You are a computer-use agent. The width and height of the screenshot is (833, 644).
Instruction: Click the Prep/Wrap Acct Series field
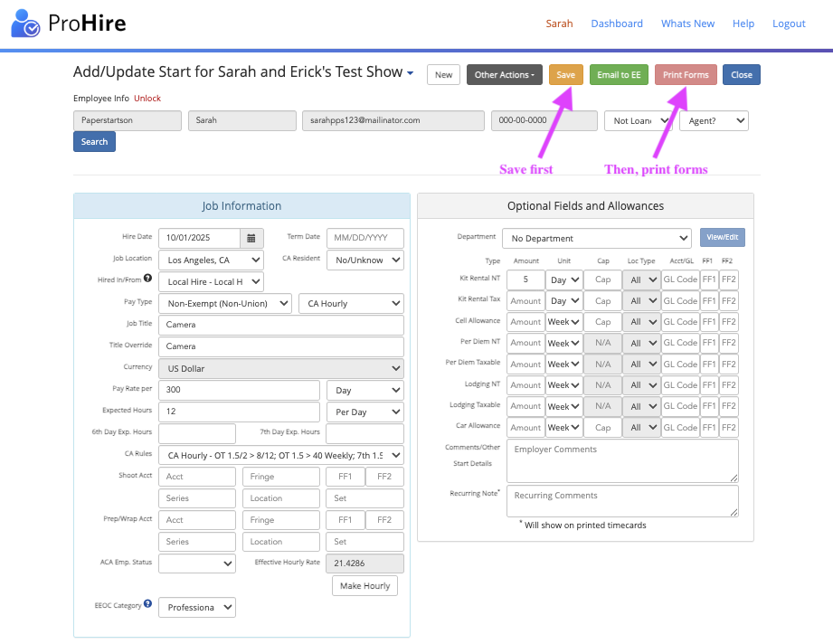pyautogui.click(x=197, y=542)
